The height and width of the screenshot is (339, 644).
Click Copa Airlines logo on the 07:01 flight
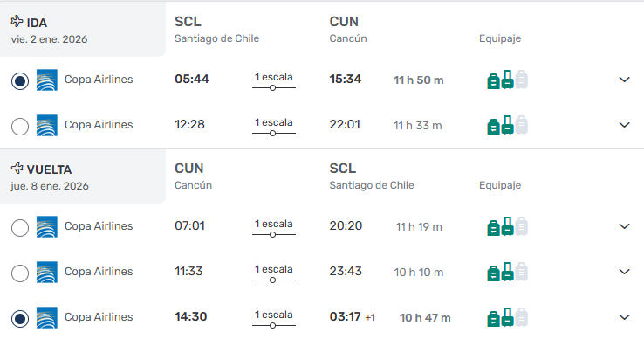pos(47,226)
